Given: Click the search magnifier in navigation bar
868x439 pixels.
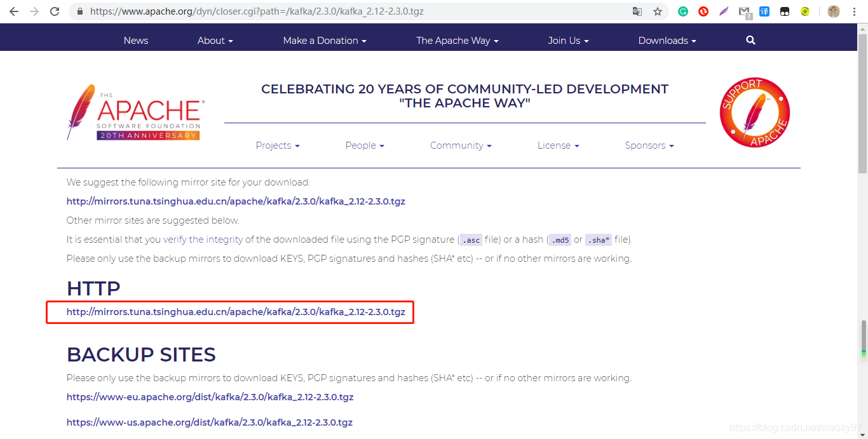Looking at the screenshot, I should [750, 40].
